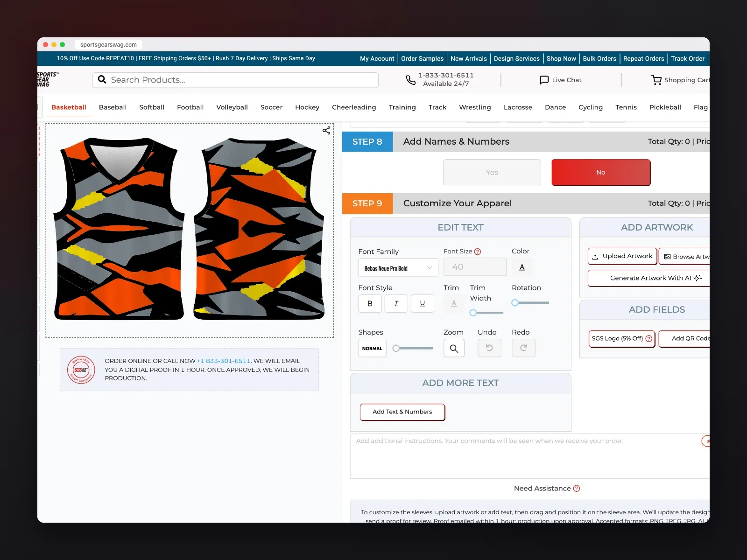The image size is (747, 560).
Task: Click the STEP 8 header label
Action: tap(367, 142)
